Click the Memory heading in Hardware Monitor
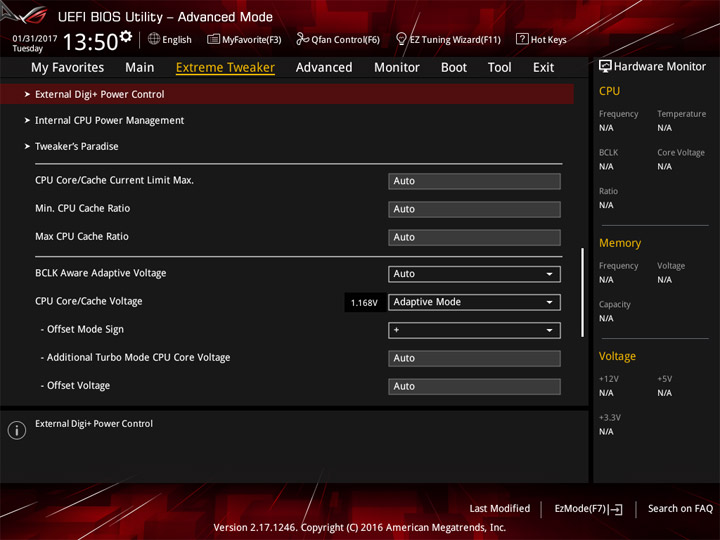The image size is (720, 540). click(x=620, y=243)
